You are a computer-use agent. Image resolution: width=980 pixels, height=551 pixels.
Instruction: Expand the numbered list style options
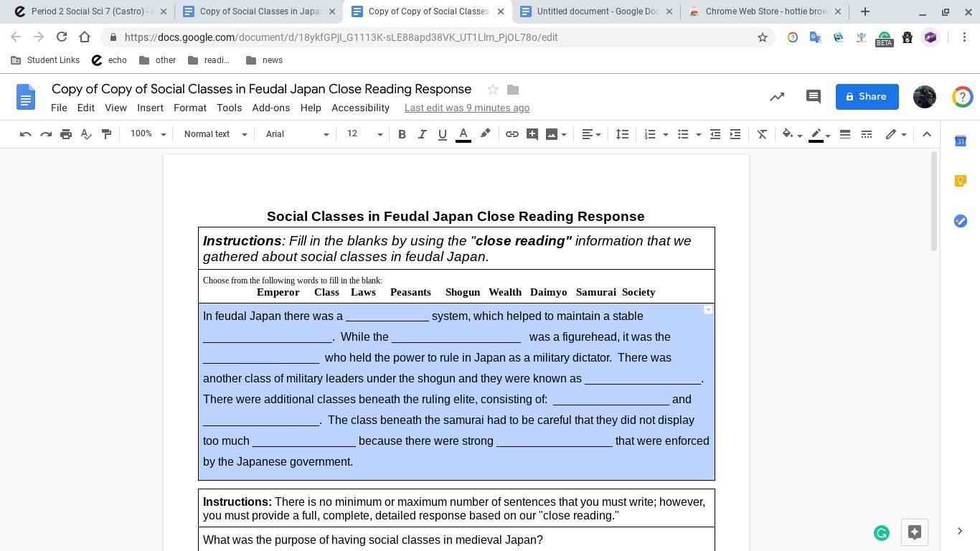click(x=665, y=134)
